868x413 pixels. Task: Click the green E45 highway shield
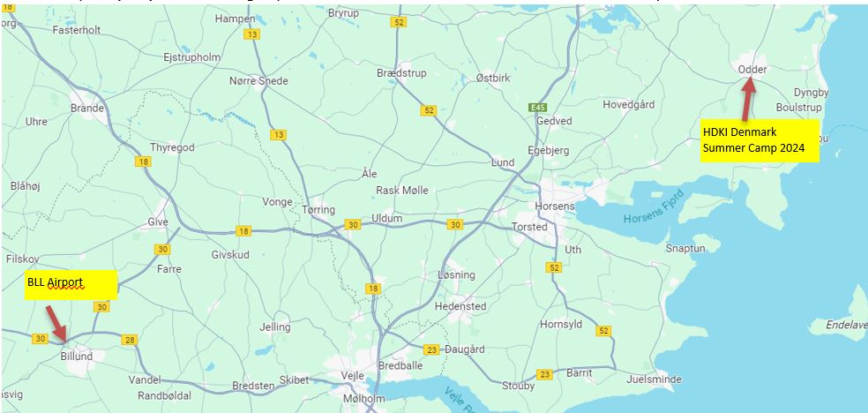[x=537, y=108]
